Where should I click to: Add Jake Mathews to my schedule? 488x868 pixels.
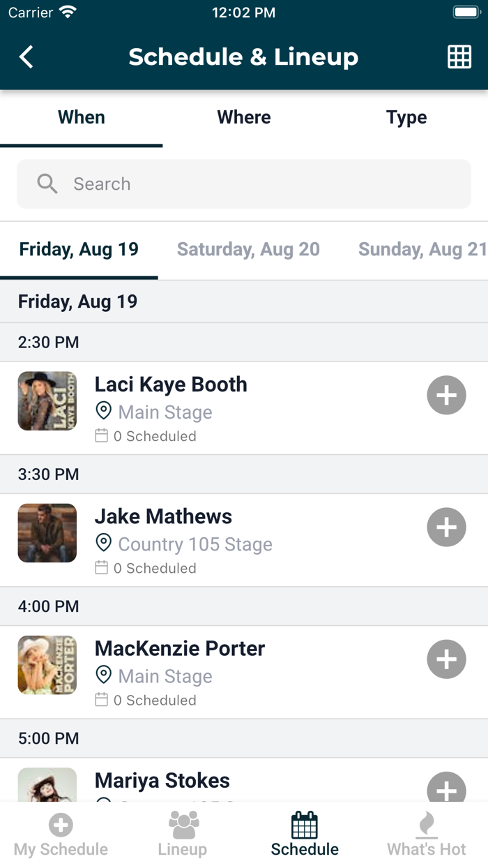[x=446, y=527]
